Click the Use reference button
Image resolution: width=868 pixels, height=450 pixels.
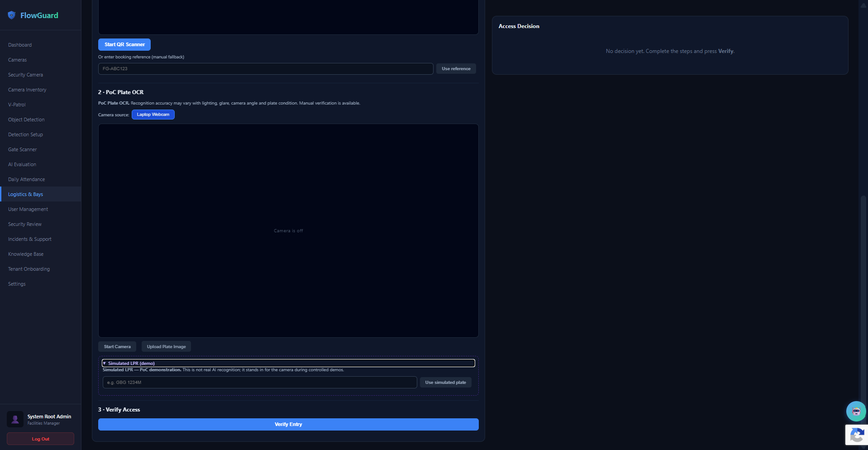(x=456, y=69)
